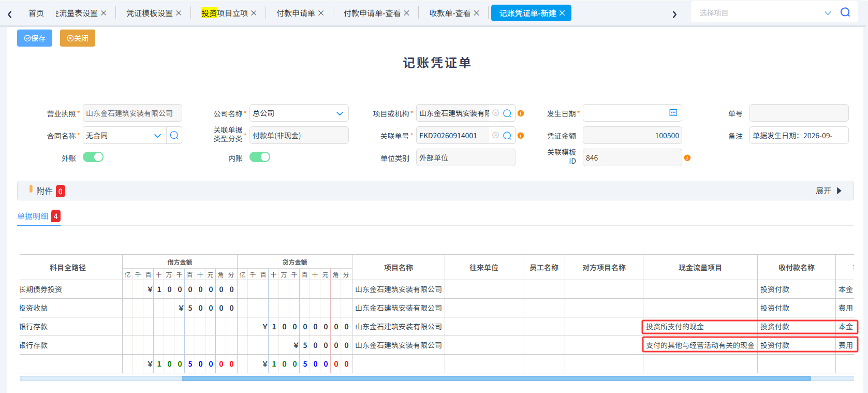
Task: Switch to the 付款申请单-查看 tab
Action: click(372, 13)
